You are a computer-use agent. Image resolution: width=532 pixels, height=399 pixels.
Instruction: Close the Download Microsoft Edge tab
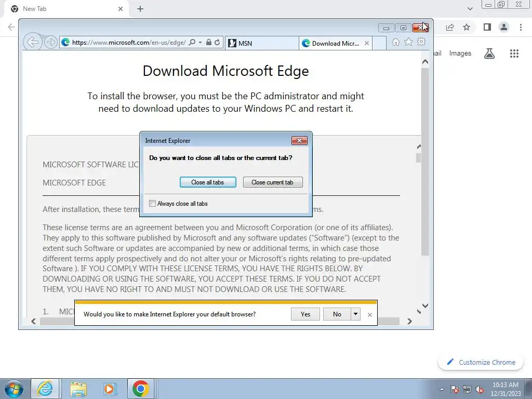click(366, 43)
